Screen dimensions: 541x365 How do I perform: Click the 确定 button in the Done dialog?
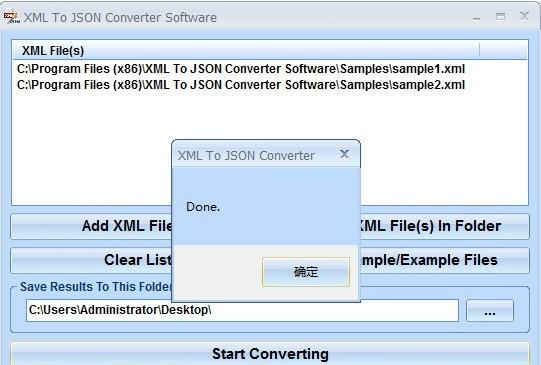306,272
